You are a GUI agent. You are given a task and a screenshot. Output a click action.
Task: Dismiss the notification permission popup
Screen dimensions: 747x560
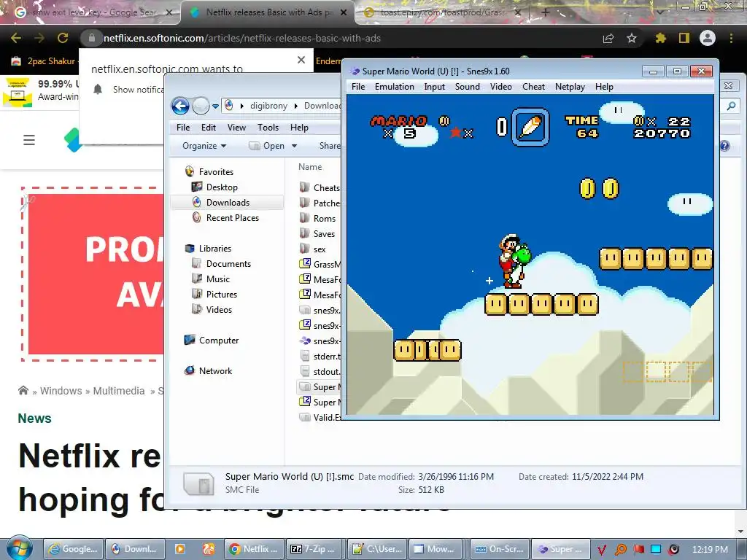pyautogui.click(x=301, y=60)
